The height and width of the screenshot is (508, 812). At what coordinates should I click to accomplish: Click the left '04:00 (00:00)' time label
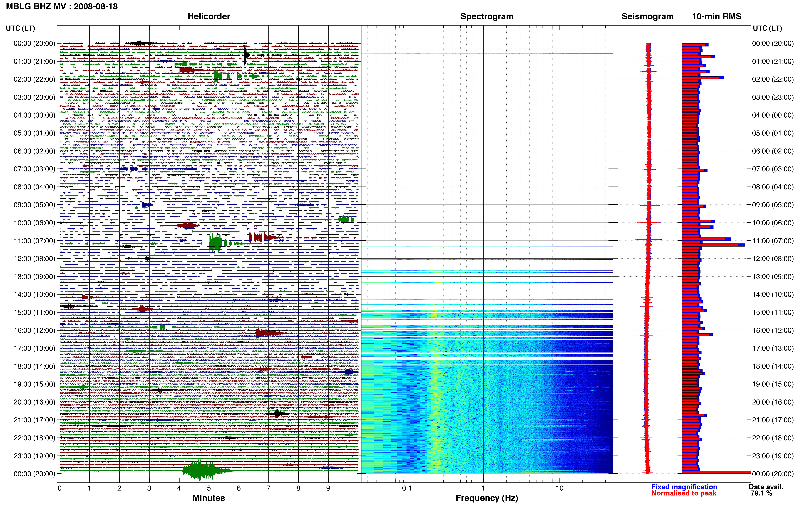point(34,115)
